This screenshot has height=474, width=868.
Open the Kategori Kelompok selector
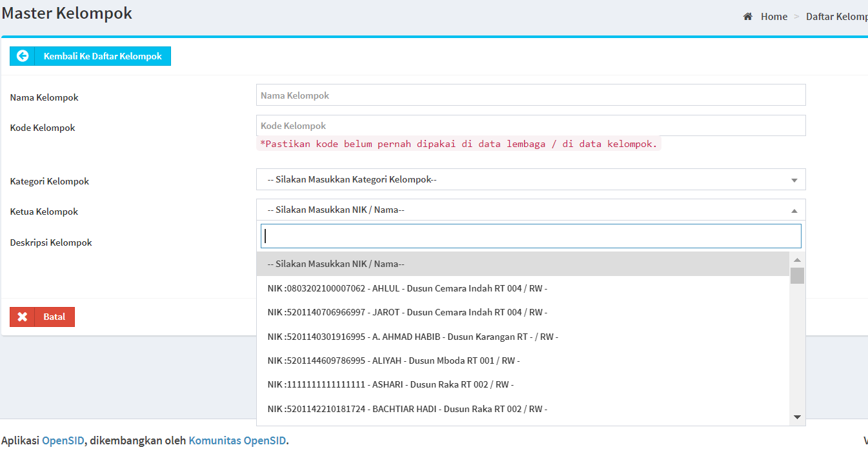click(530, 179)
